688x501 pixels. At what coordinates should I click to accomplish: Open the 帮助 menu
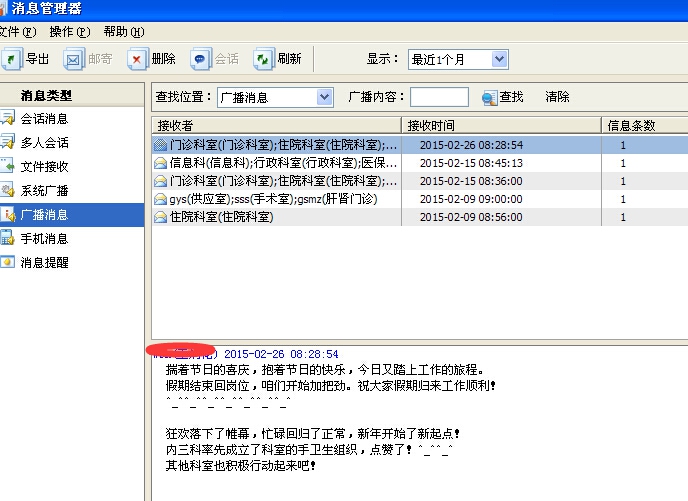(x=123, y=32)
